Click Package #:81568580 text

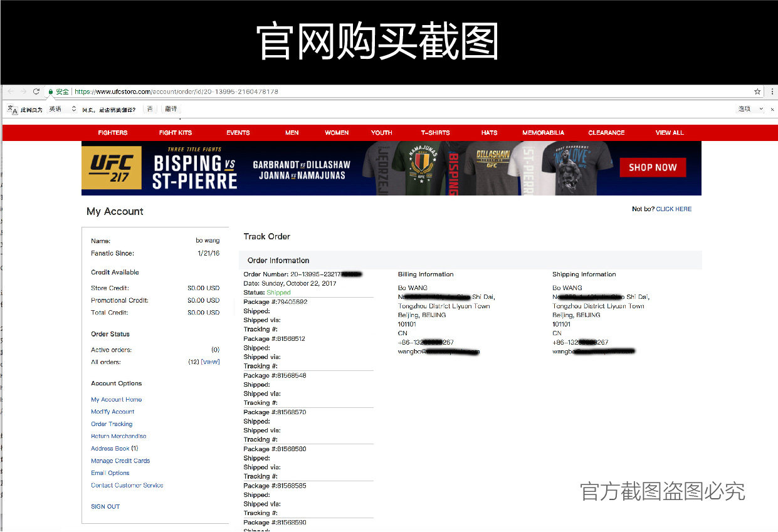275,449
